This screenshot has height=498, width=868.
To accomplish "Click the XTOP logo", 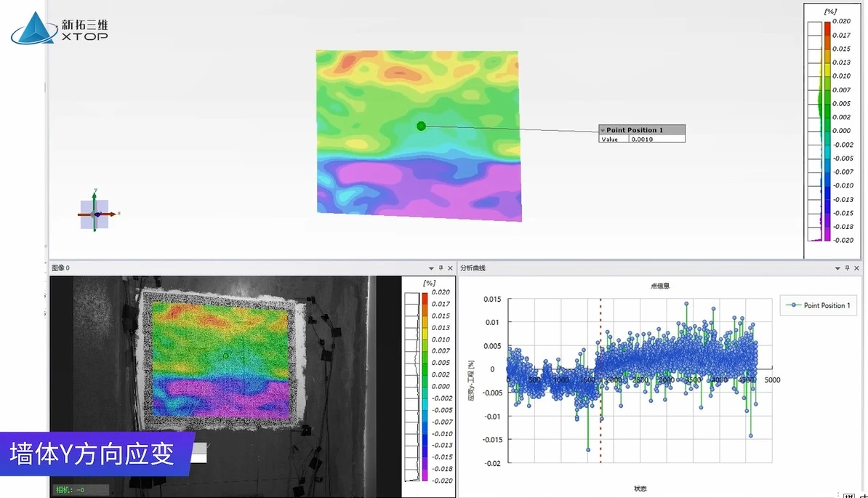I will click(x=60, y=29).
